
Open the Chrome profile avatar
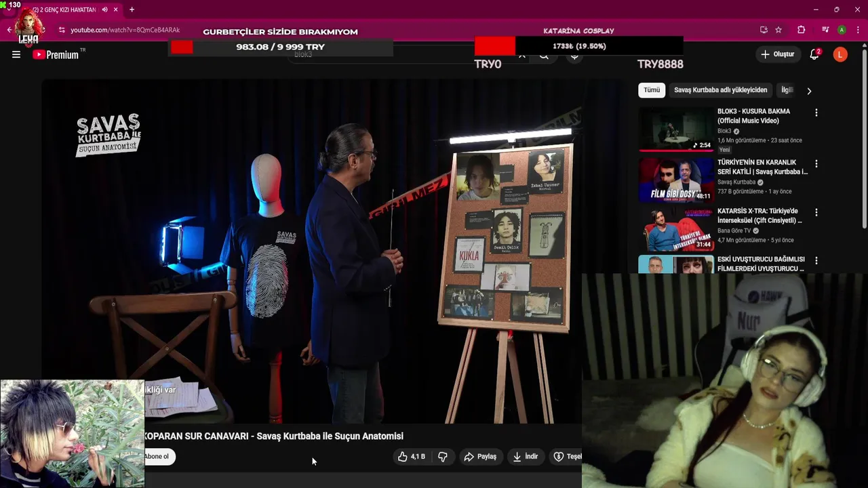click(842, 30)
